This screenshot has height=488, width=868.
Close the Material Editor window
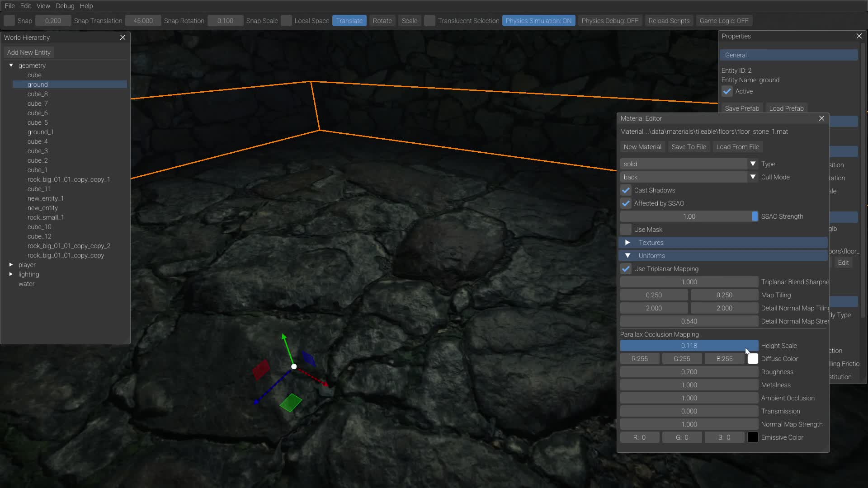(821, 118)
